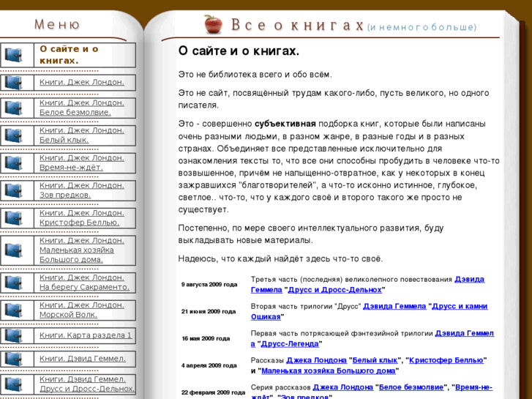Click the sentence 'Надеюсь, что каждый найдёт здесь что-то своё.'
Screen dimensions: 532x399
[280, 258]
